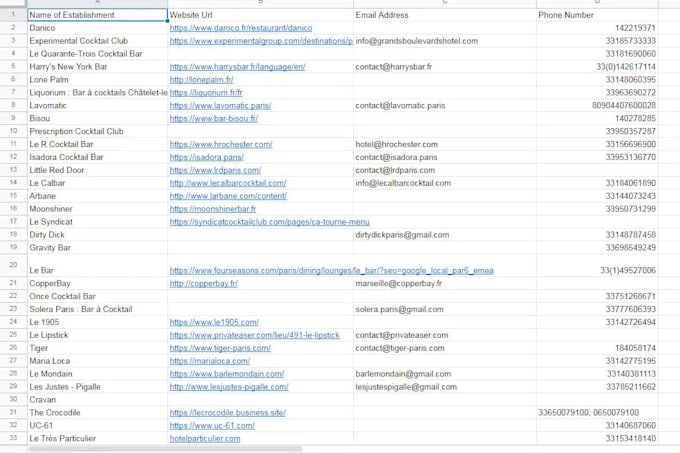Select phone number 33(0)142617114 cell
This screenshot has width=680, height=453.
pos(597,67)
